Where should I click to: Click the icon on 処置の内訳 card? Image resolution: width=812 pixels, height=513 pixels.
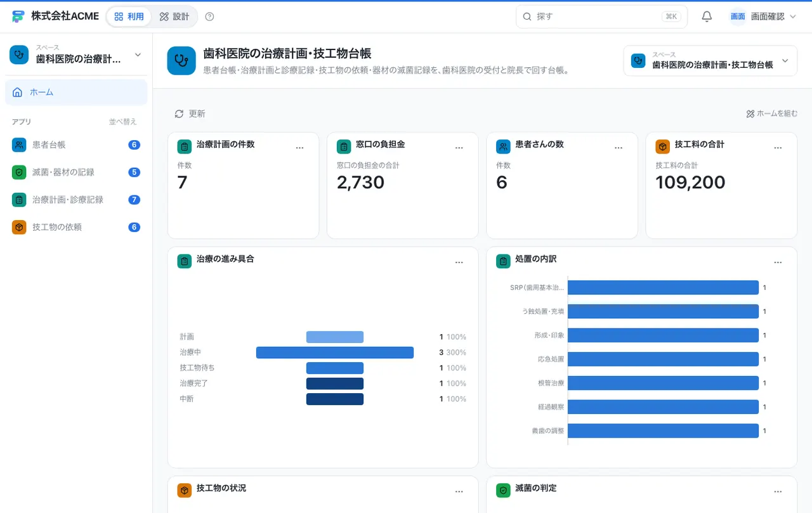(503, 261)
